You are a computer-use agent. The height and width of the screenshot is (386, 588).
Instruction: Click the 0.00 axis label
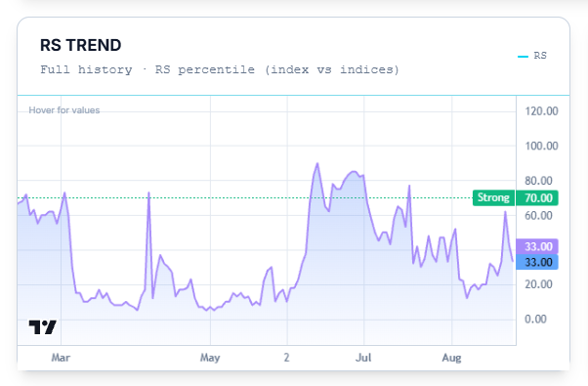click(535, 320)
